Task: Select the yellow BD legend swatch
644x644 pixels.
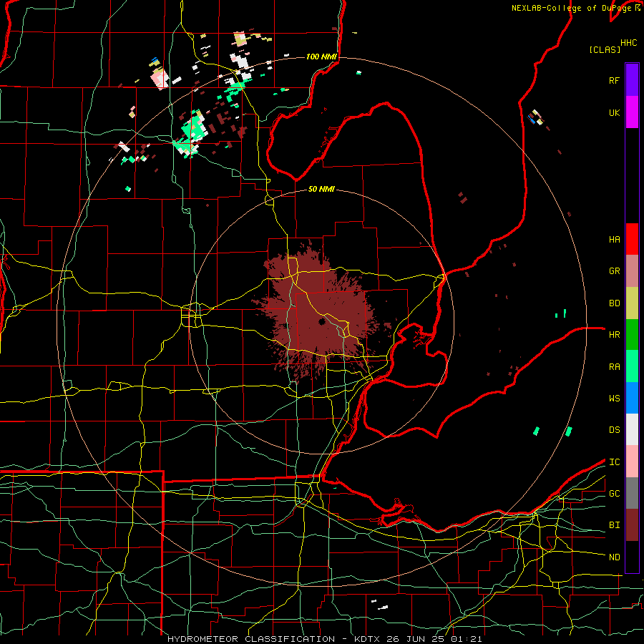Action: pos(632,303)
